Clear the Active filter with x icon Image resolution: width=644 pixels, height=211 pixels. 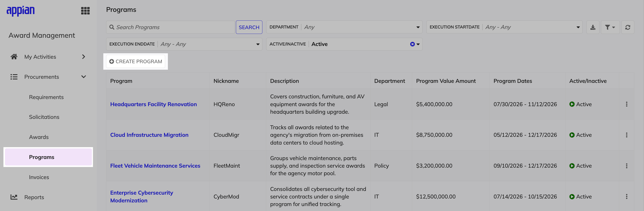412,44
